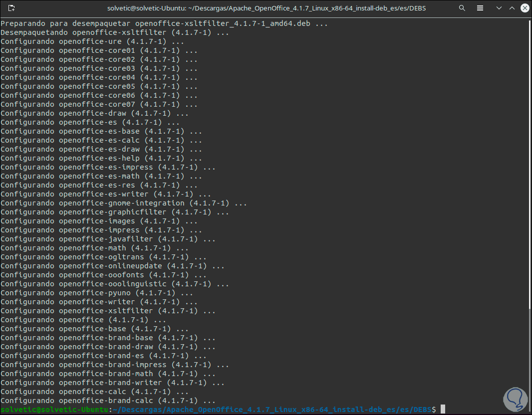Click the line 'Configurando openoffice-brand-base'
The image size is (532, 415).
pyautogui.click(x=108, y=338)
